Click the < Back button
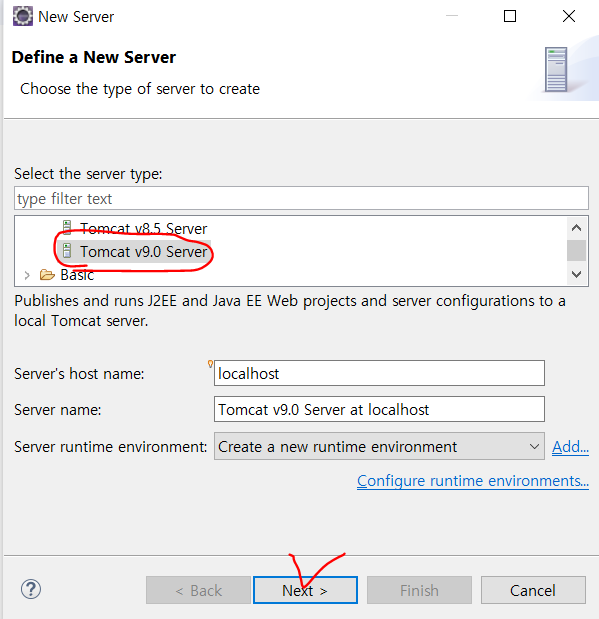Viewport: 599px width, 619px height. coord(198,590)
